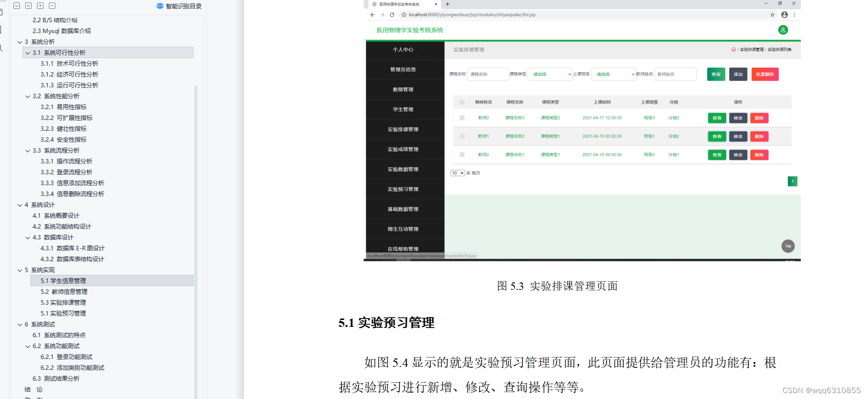The image size is (868, 399).
Task: Click the localhost address bar URL
Action: tap(472, 15)
